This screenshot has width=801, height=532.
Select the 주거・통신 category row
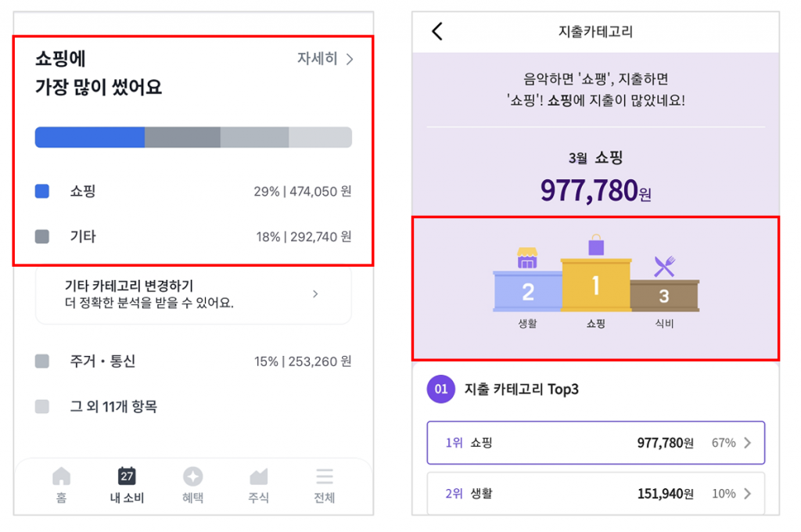click(193, 361)
